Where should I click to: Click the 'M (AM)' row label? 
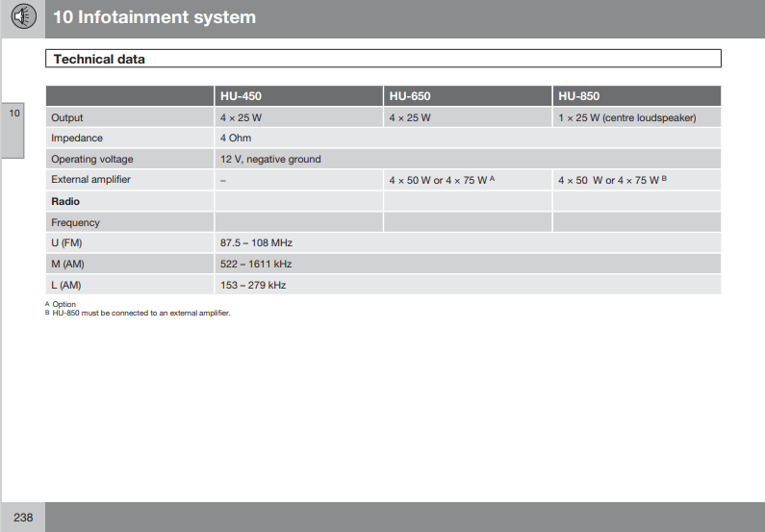[67, 264]
